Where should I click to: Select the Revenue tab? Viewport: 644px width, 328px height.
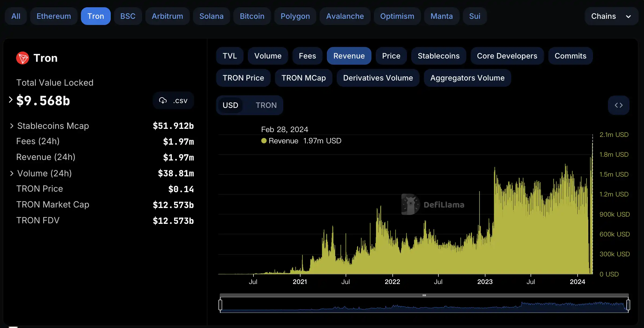[x=349, y=56]
